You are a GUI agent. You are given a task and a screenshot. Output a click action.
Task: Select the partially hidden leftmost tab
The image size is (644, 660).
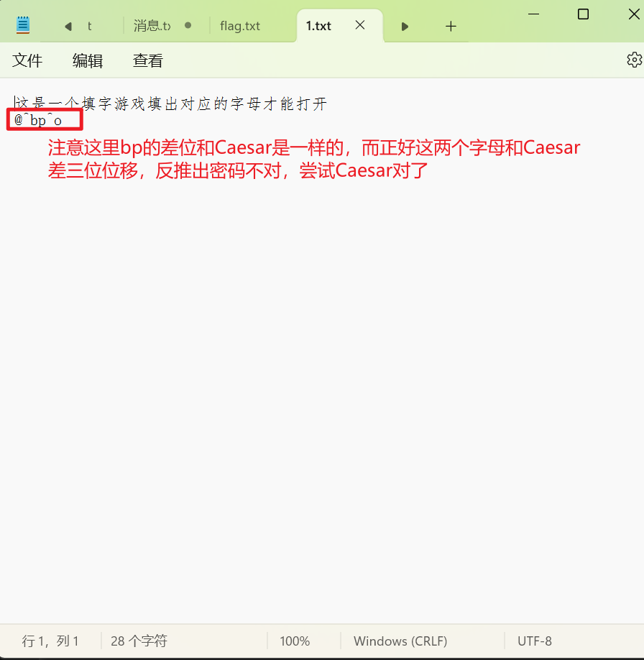(x=89, y=26)
